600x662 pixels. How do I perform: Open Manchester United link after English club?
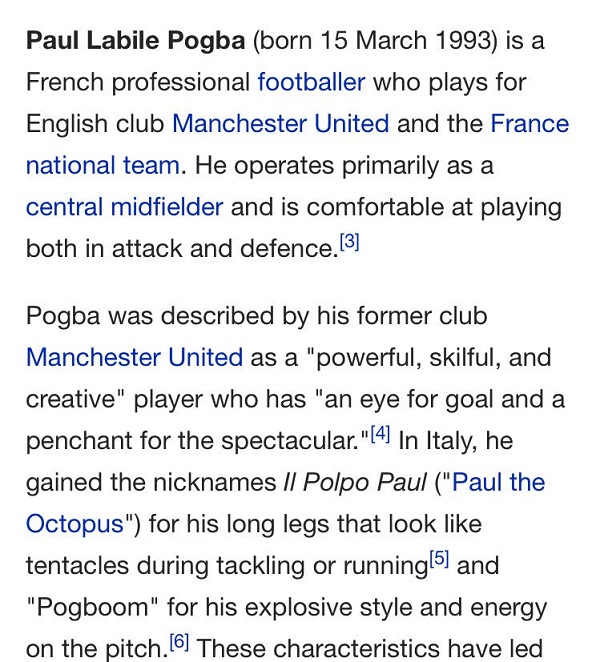281,124
